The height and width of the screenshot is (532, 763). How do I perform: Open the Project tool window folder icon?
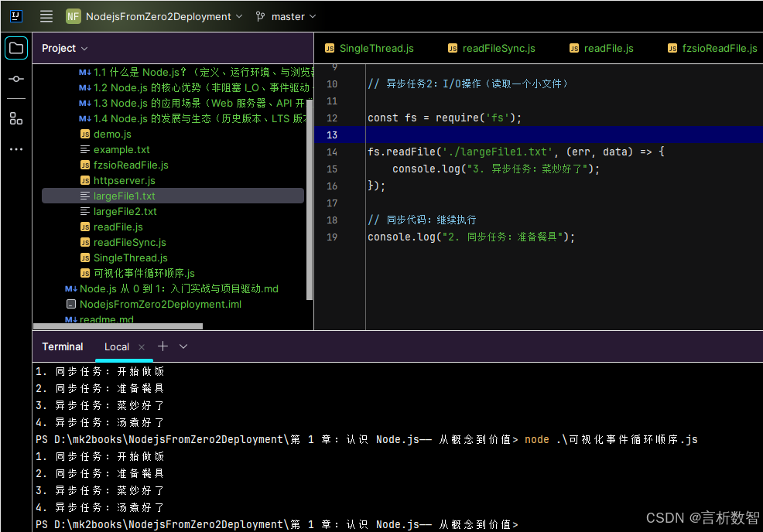point(16,48)
